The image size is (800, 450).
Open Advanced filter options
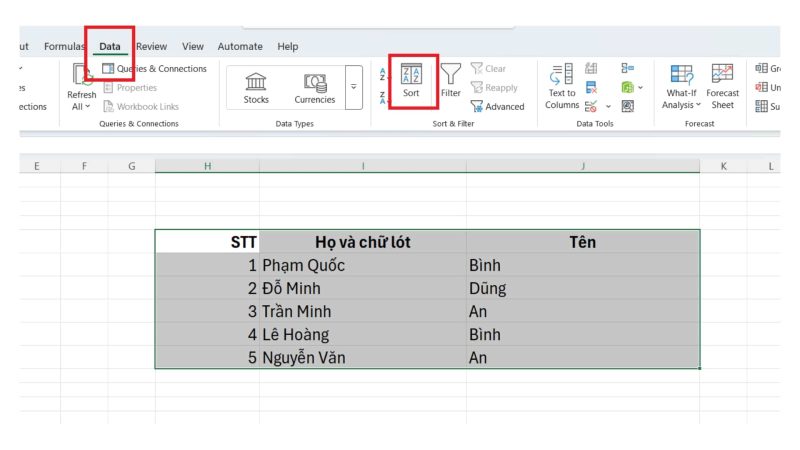(497, 106)
